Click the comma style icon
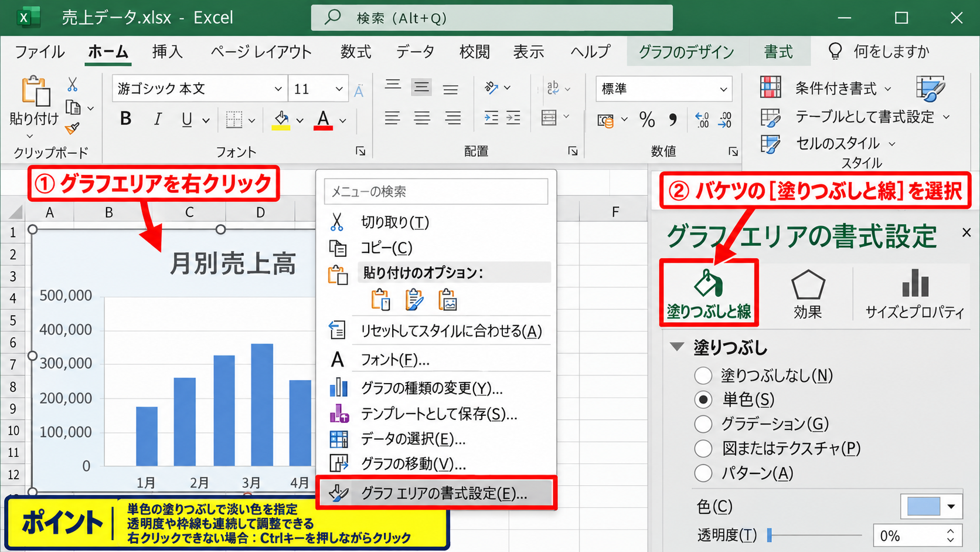The width and height of the screenshot is (980, 552). 673,120
